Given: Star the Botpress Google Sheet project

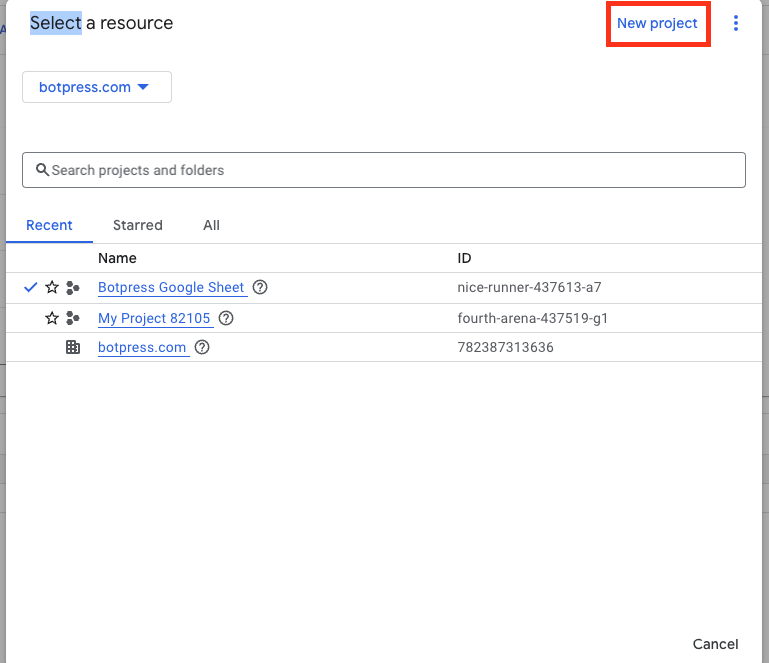Looking at the screenshot, I should click(52, 287).
